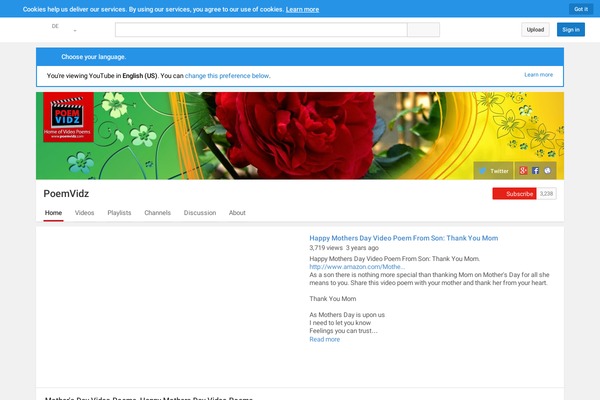Screen dimensions: 600x400
Task: Click the 'As Mothers Day is upon us' line
Action: click(x=347, y=315)
